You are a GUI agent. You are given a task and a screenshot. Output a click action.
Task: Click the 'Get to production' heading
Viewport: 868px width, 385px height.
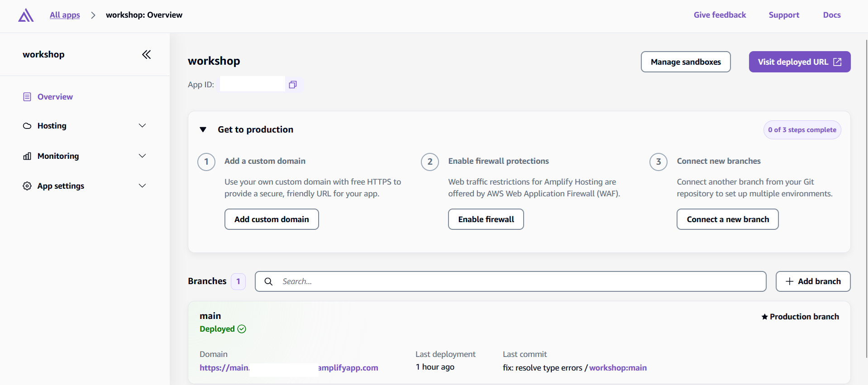(x=255, y=130)
